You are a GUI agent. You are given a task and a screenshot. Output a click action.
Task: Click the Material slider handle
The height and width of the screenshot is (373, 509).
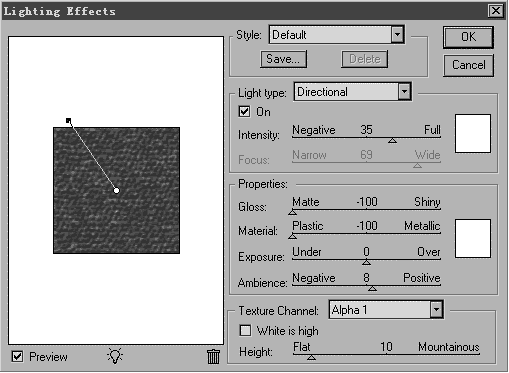(292, 236)
